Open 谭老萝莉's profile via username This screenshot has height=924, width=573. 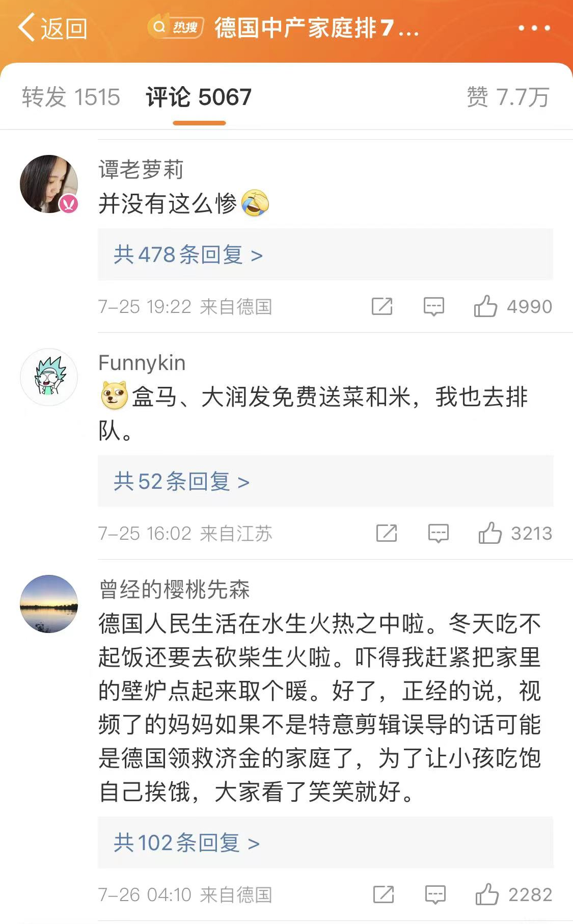141,170
